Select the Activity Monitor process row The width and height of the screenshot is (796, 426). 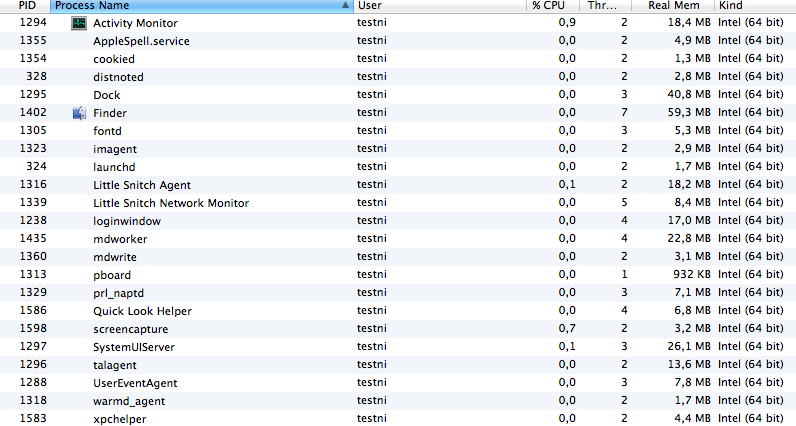pyautogui.click(x=398, y=23)
